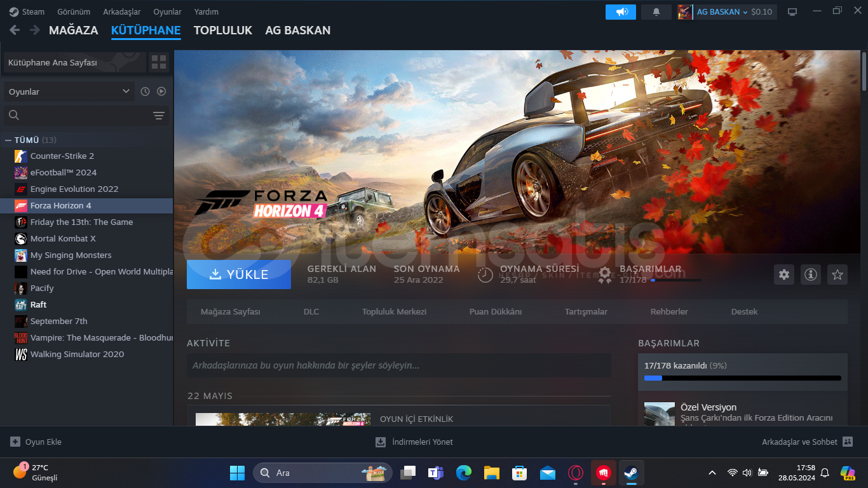Open the notifications bell
868x488 pixels.
[656, 12]
